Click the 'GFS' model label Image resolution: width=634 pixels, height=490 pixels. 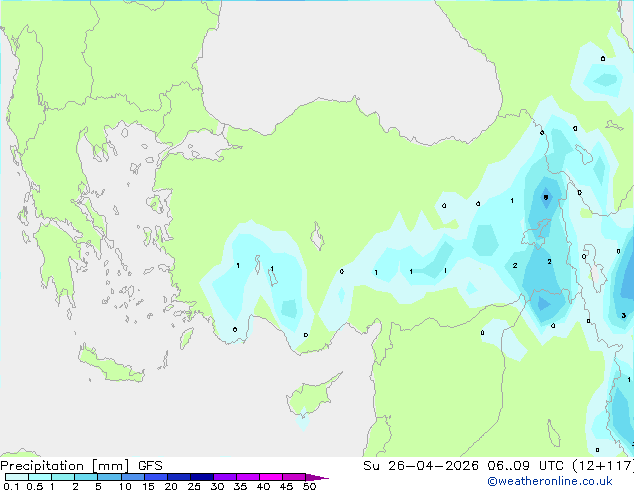pos(150,466)
